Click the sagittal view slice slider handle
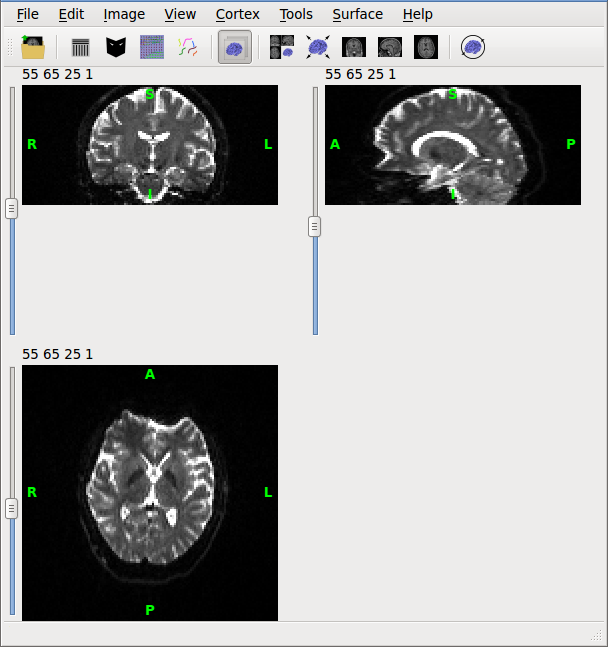 [x=315, y=226]
